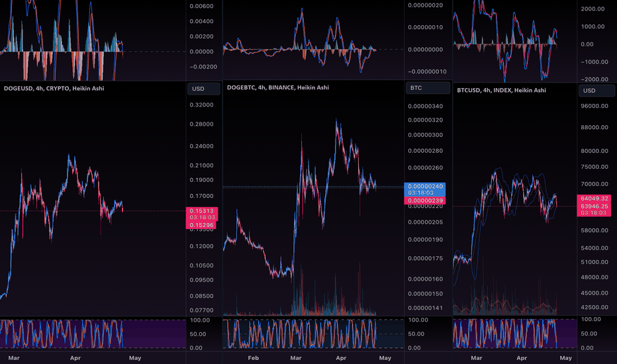Click the 96000.00 price axis value
The image size is (617, 364).
(594, 106)
